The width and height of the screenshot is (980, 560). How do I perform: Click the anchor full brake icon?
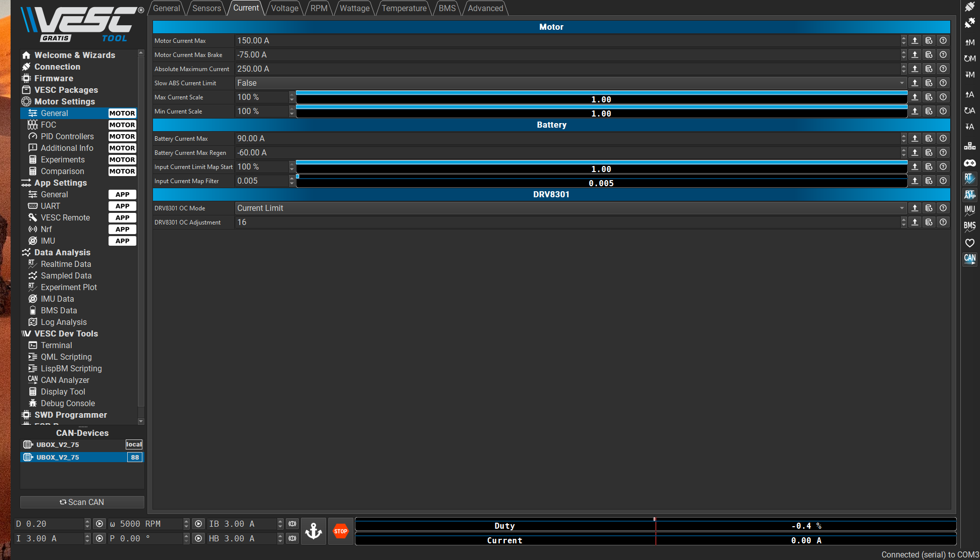tap(314, 531)
